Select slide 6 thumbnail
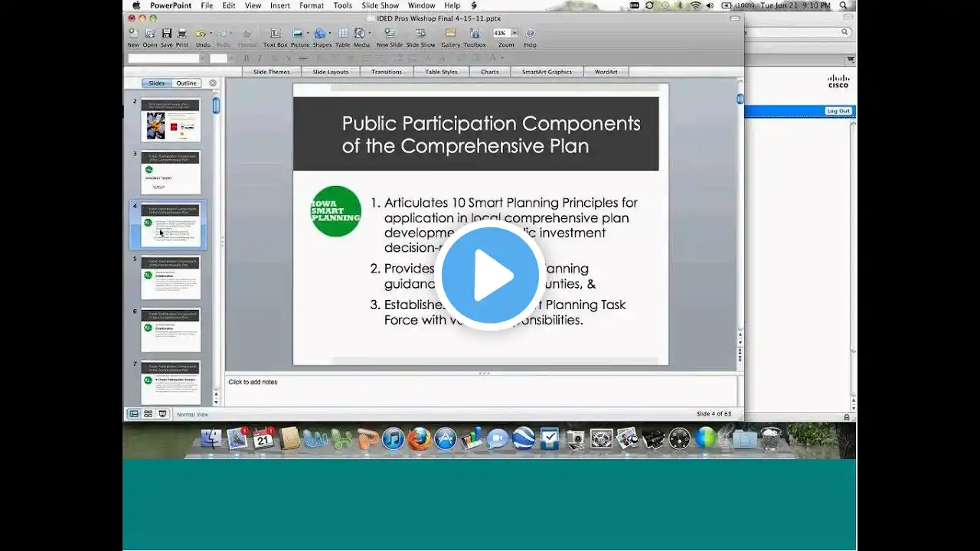 pyautogui.click(x=170, y=330)
